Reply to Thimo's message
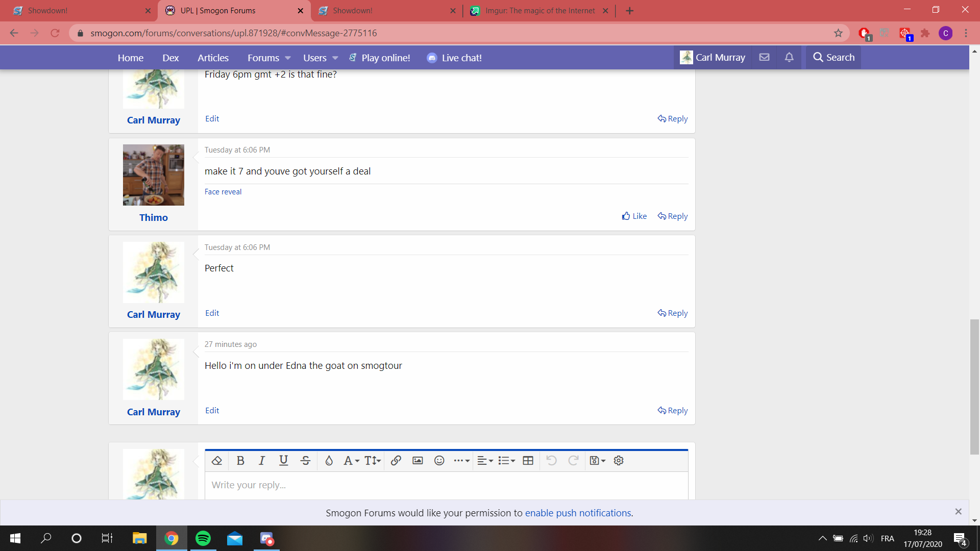 click(673, 216)
